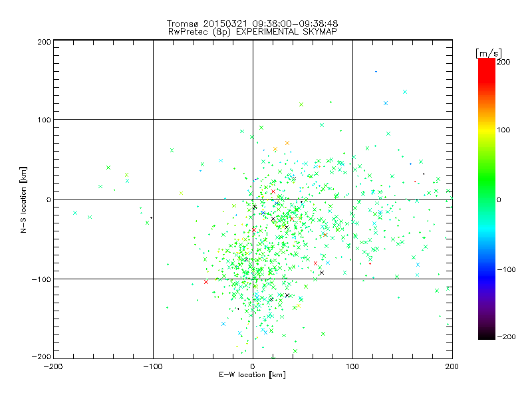This screenshot has width=532, height=399.
Task: Click colorbar tick label '100'
Action: coord(503,130)
